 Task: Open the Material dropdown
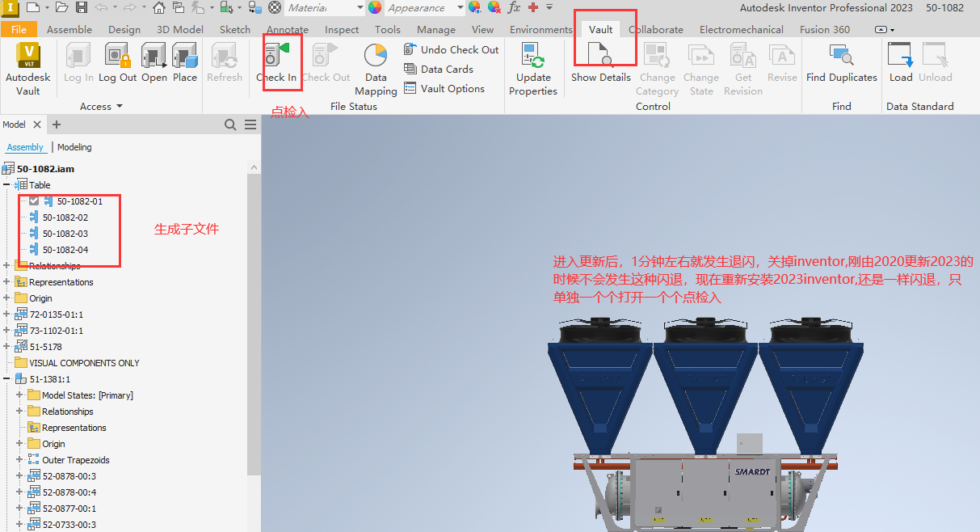pyautogui.click(x=358, y=8)
